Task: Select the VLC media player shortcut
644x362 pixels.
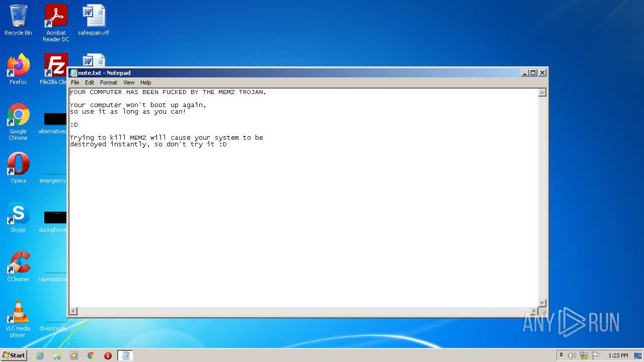Action: coord(18,319)
